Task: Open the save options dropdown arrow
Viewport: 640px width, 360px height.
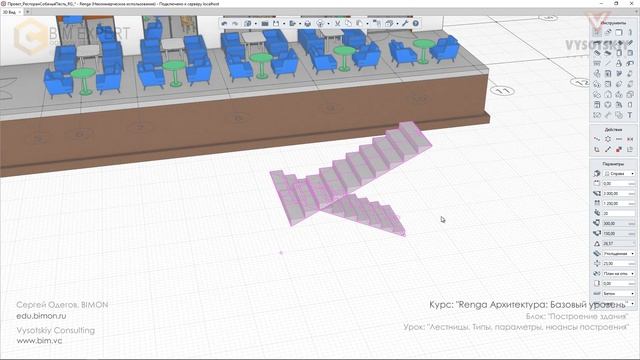Action: pos(284,24)
